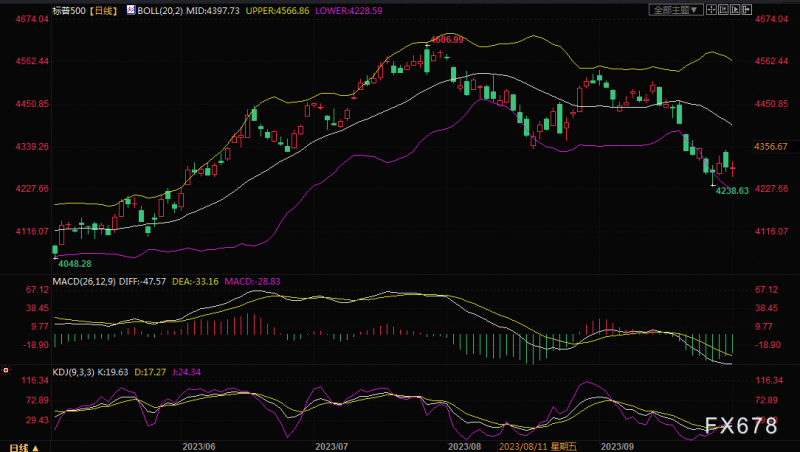Click the 4606.99 high price label

point(447,40)
